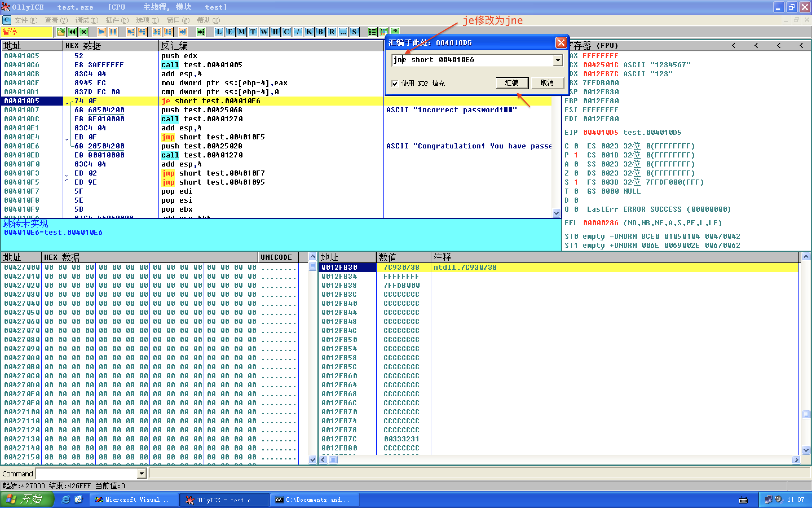812x508 pixels.
Task: Select the 'jmp short test.004010F5' instruction
Action: pyautogui.click(x=213, y=137)
